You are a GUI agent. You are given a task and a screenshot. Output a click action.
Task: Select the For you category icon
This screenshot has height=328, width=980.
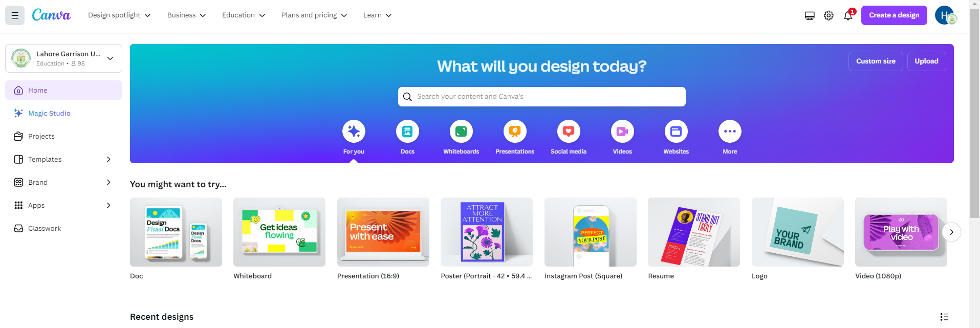coord(354,132)
